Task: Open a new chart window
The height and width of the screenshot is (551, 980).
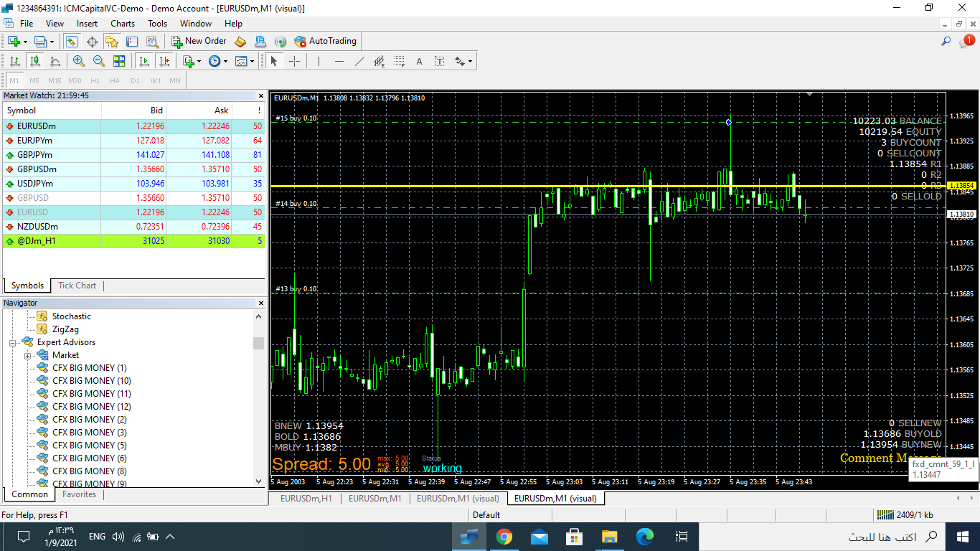Action: (x=14, y=41)
